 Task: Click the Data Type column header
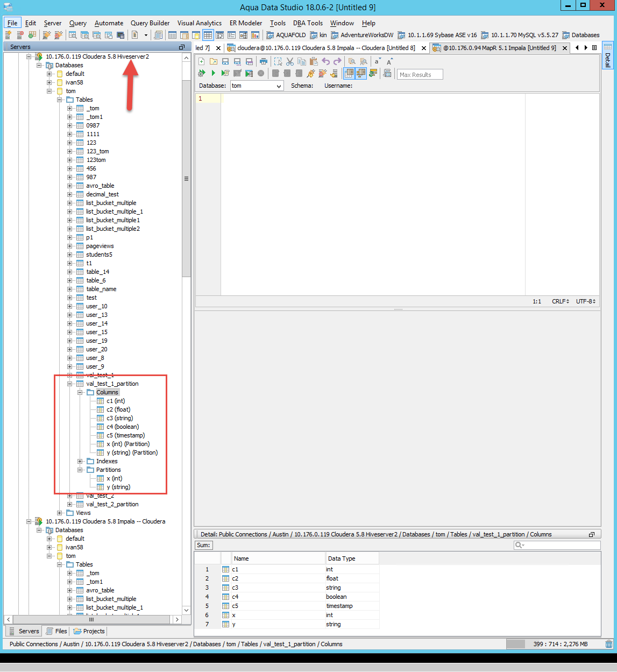(352, 558)
